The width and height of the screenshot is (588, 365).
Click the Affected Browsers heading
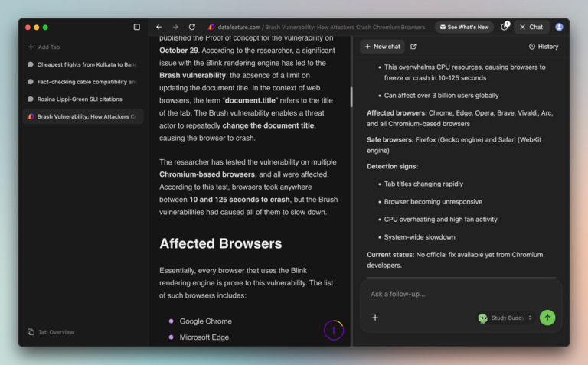[x=220, y=243]
